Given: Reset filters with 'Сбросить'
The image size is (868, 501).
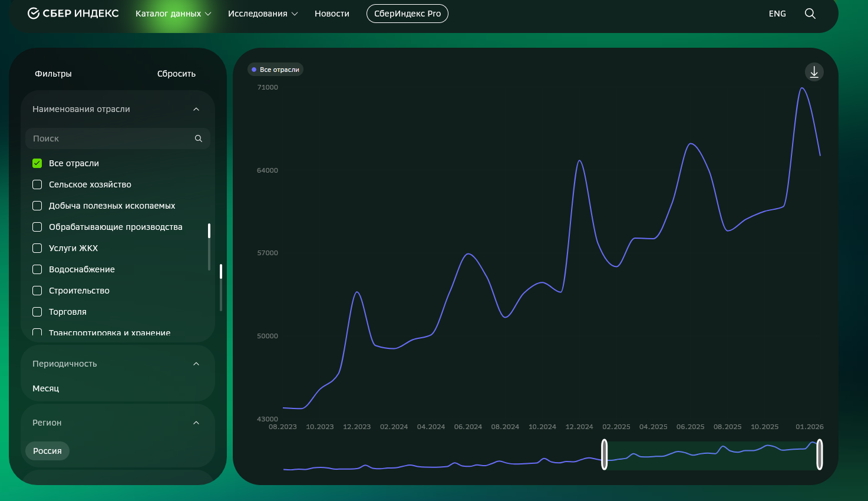Looking at the screenshot, I should [176, 74].
